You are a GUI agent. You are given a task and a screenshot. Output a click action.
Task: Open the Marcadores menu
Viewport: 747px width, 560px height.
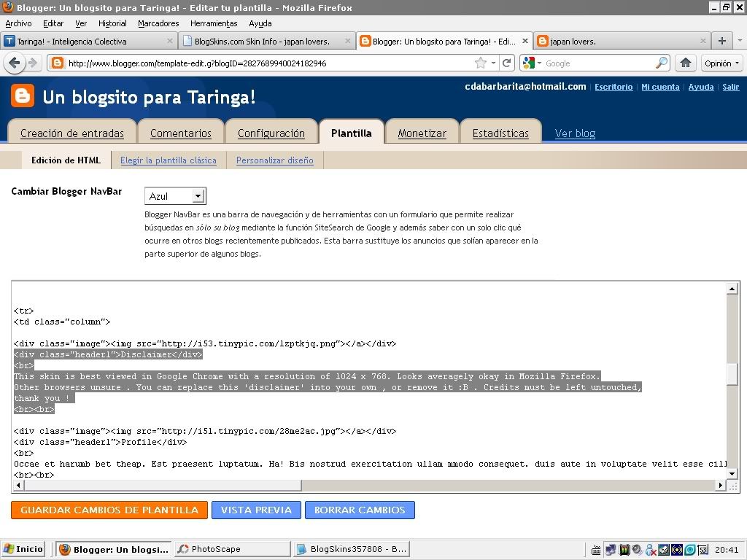coord(158,23)
